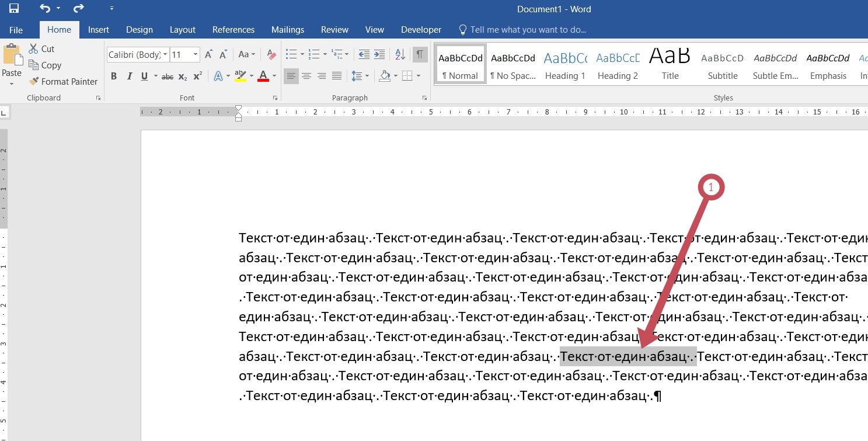Cut the selected text
Image resolution: width=868 pixels, height=441 pixels.
(41, 49)
